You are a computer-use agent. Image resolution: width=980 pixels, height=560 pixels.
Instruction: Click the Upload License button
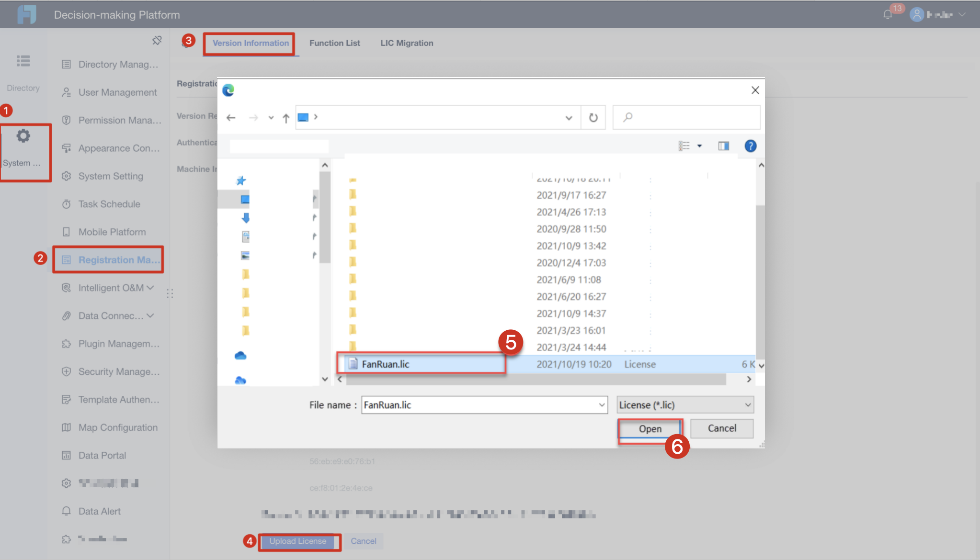(x=297, y=541)
